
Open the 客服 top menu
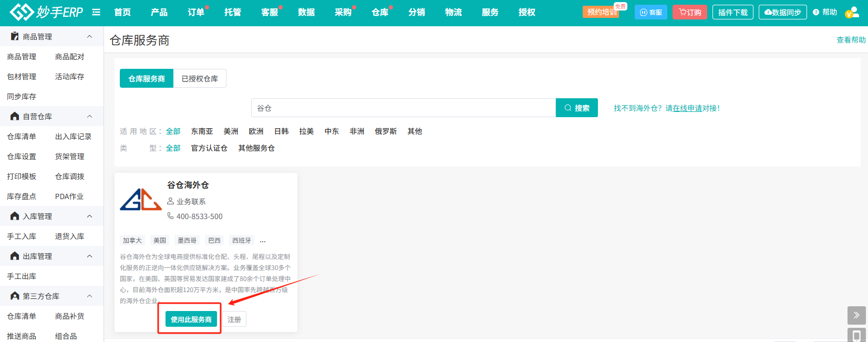[270, 12]
